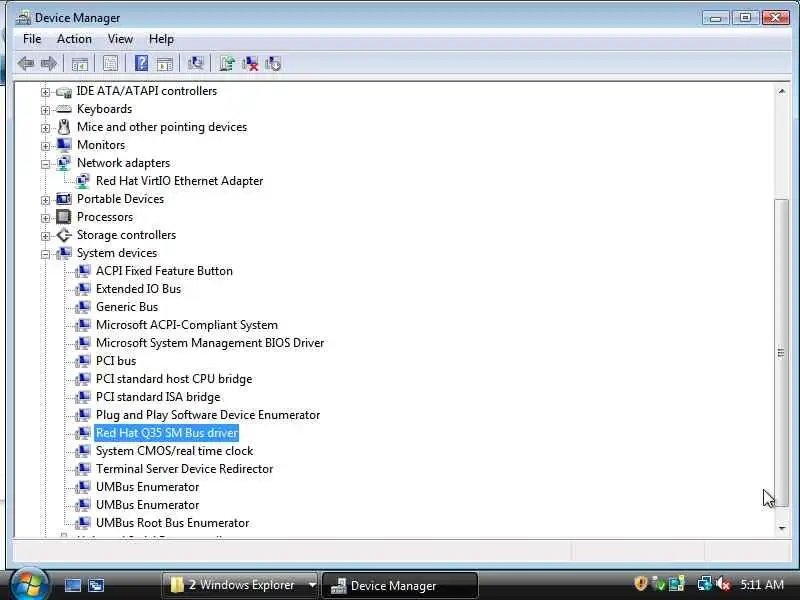Toggle the Show/Hide Console Tree icon
Image resolution: width=800 pixels, height=600 pixels.
(80, 64)
